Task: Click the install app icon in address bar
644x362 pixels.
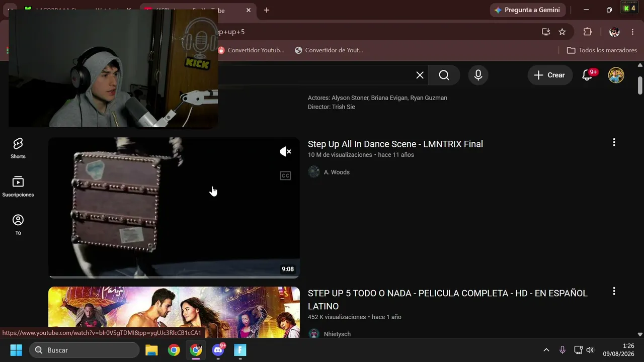Action: [546, 32]
